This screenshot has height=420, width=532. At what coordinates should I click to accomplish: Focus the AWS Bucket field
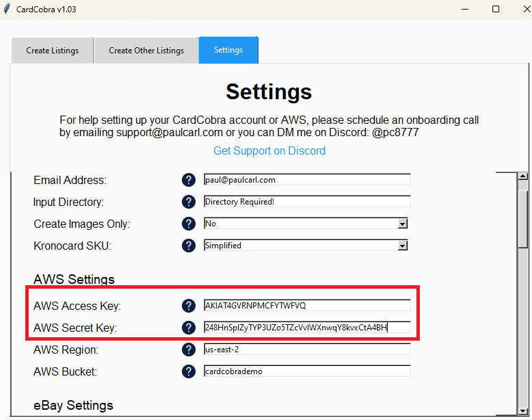click(307, 371)
